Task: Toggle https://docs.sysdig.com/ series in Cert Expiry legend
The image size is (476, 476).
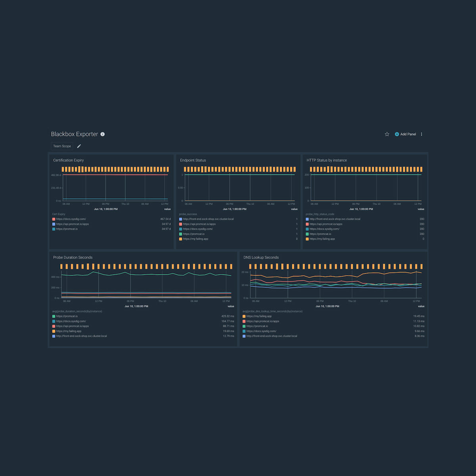Action: [71, 219]
